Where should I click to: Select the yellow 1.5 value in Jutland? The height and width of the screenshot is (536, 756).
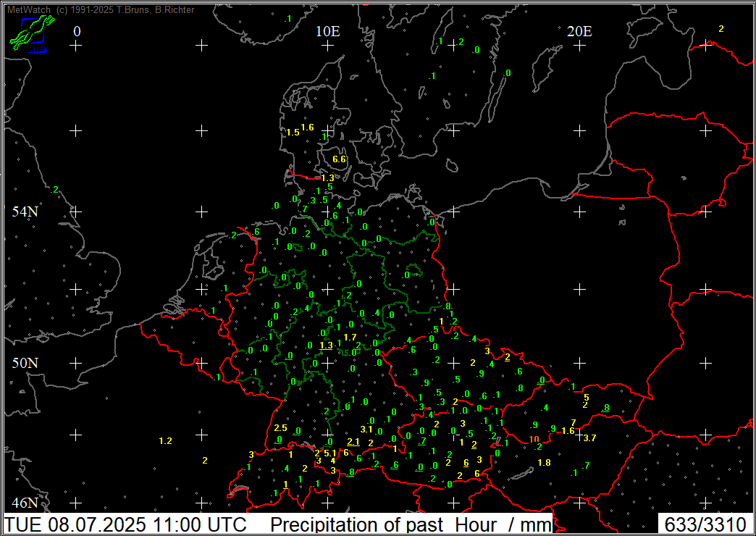tap(293, 133)
